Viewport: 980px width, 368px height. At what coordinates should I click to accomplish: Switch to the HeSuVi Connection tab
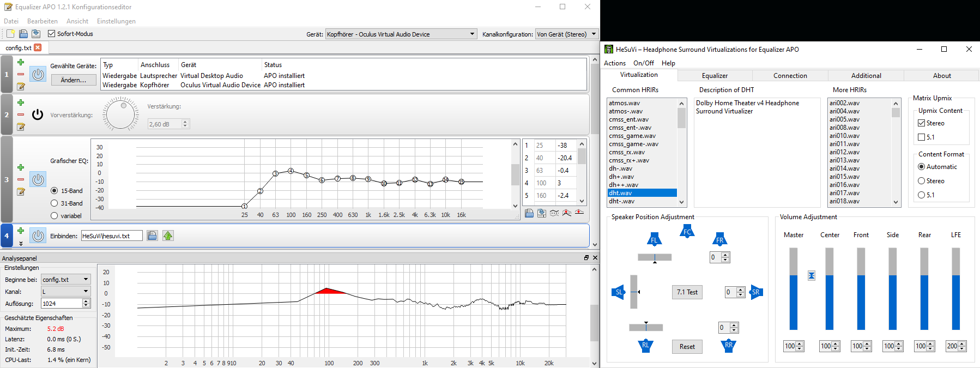(790, 76)
